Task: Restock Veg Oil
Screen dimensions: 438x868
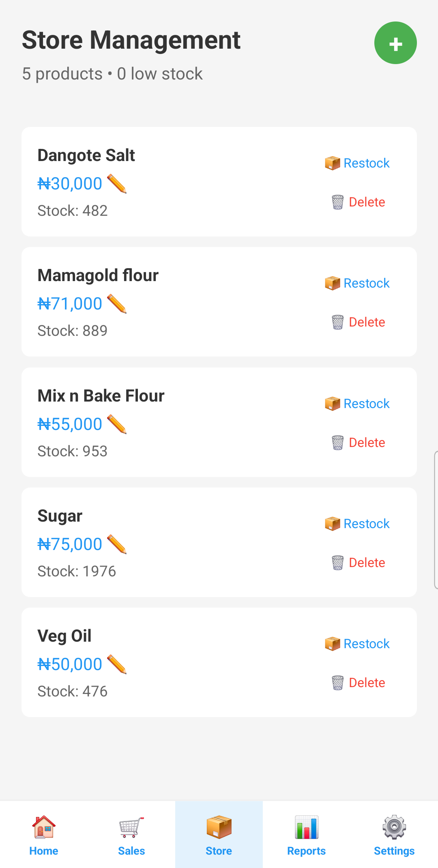Action: (x=357, y=644)
